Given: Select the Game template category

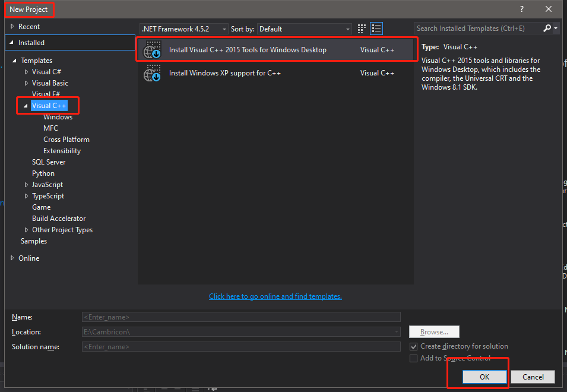Looking at the screenshot, I should (x=41, y=207).
